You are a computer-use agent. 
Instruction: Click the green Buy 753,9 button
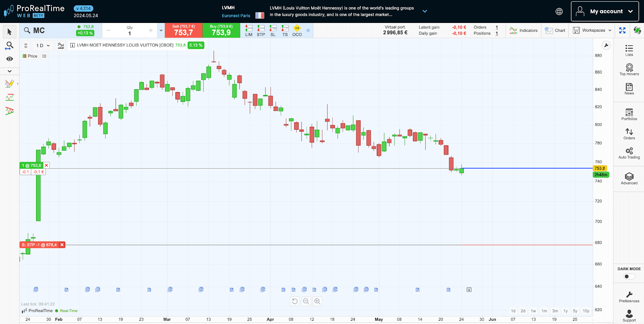(x=221, y=31)
